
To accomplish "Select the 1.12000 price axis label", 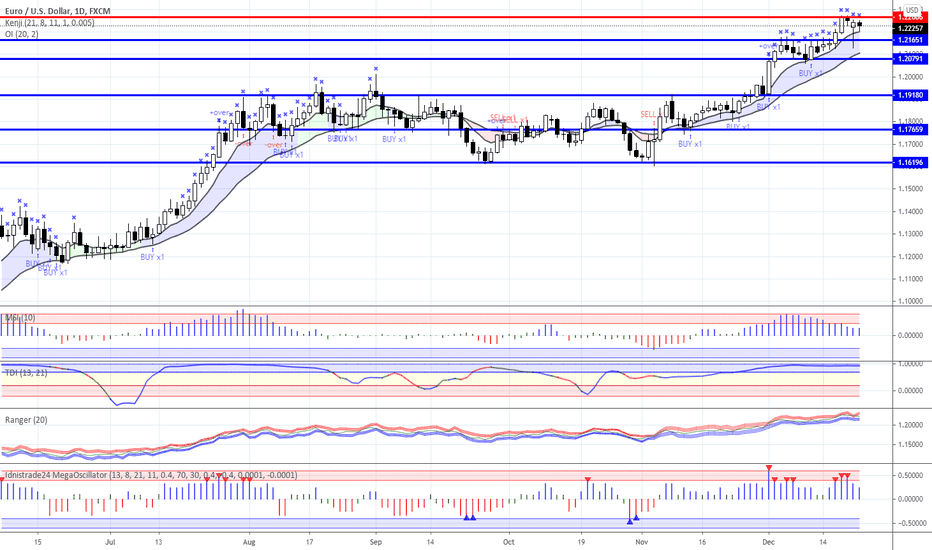I will point(911,256).
